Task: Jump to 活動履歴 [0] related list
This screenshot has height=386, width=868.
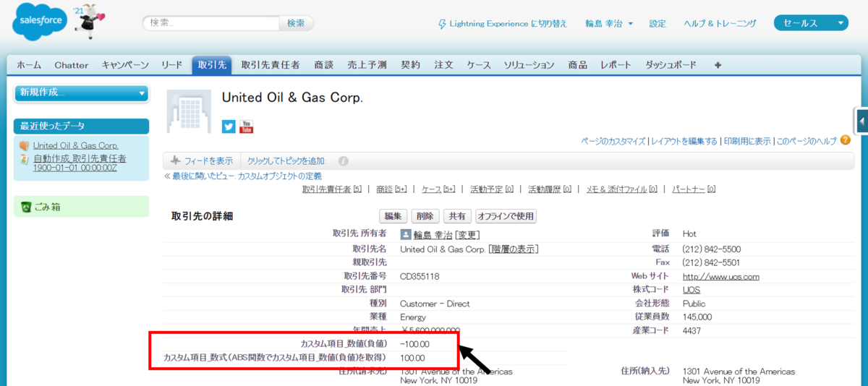Action: point(550,189)
